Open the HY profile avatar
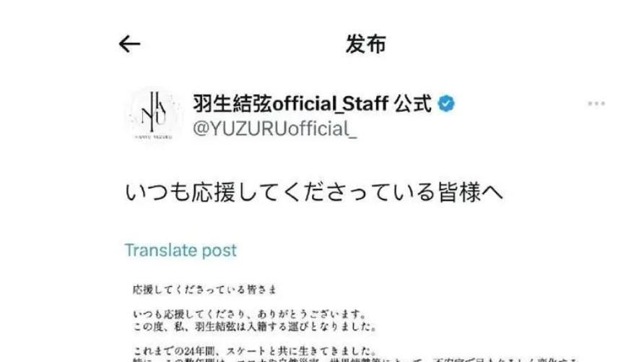 155,115
